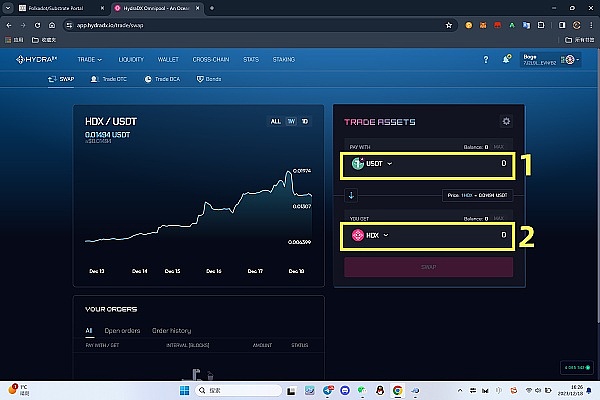Open the notifications bell icon
Image resolution: width=600 pixels, height=400 pixels.
(507, 60)
